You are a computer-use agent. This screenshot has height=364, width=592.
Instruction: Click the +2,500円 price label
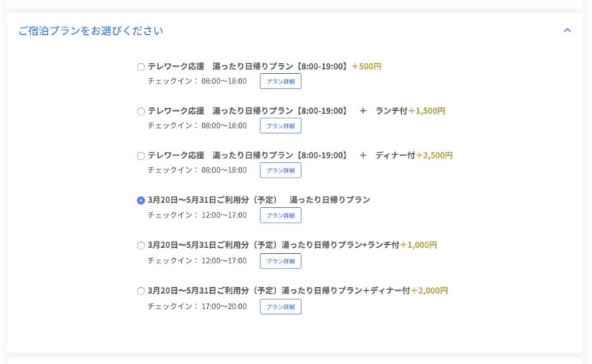(434, 155)
